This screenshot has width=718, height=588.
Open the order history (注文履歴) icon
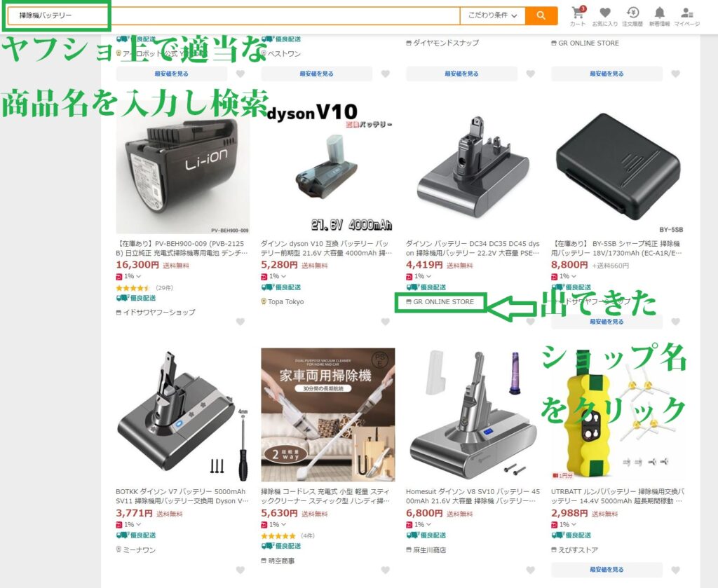click(x=632, y=16)
